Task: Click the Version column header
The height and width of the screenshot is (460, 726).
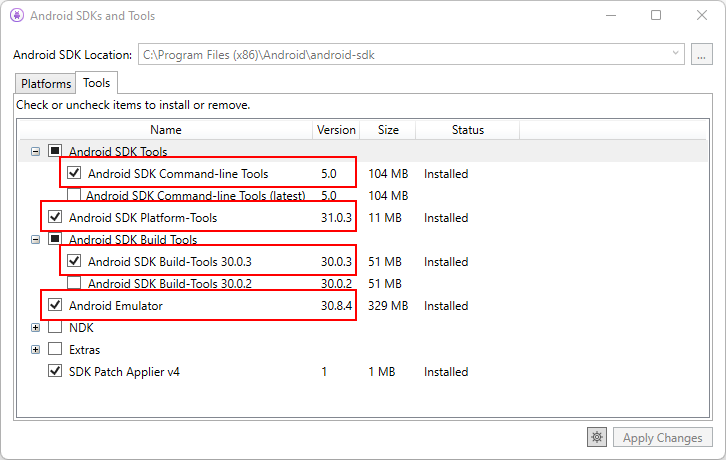Action: coord(336,130)
